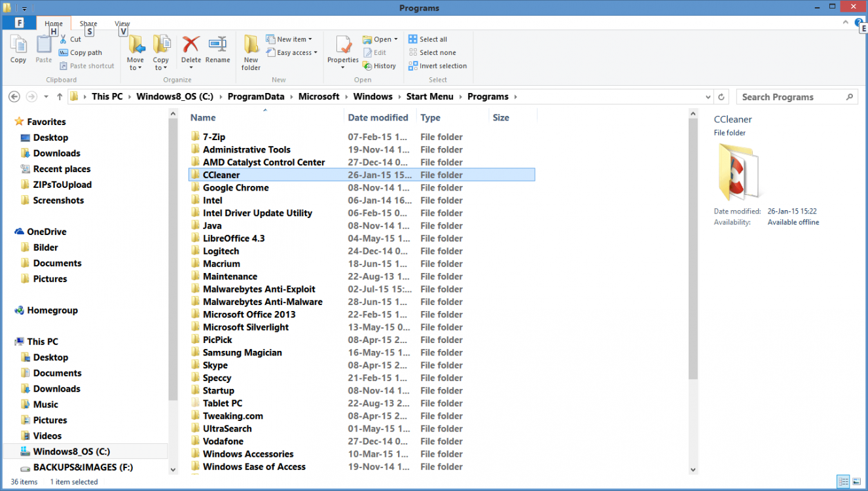Select Windows8_OS (C:) in the navigation pane
Image resolution: width=868 pixels, height=491 pixels.
71,452
